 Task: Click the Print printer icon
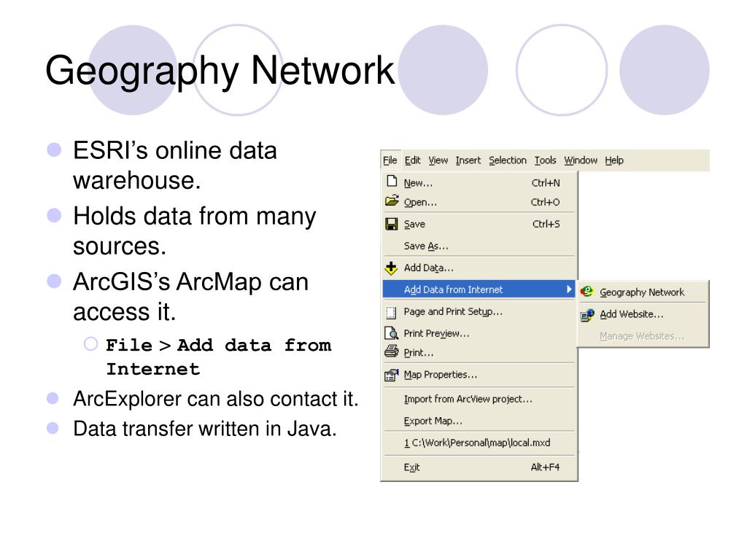[x=391, y=351]
